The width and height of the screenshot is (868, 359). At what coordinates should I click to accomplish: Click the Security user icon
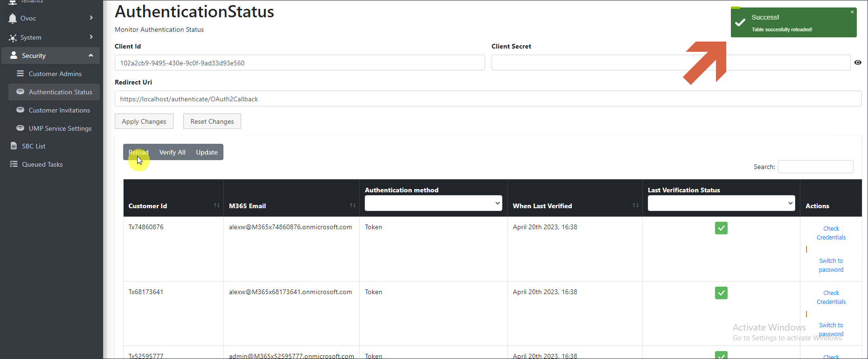14,55
